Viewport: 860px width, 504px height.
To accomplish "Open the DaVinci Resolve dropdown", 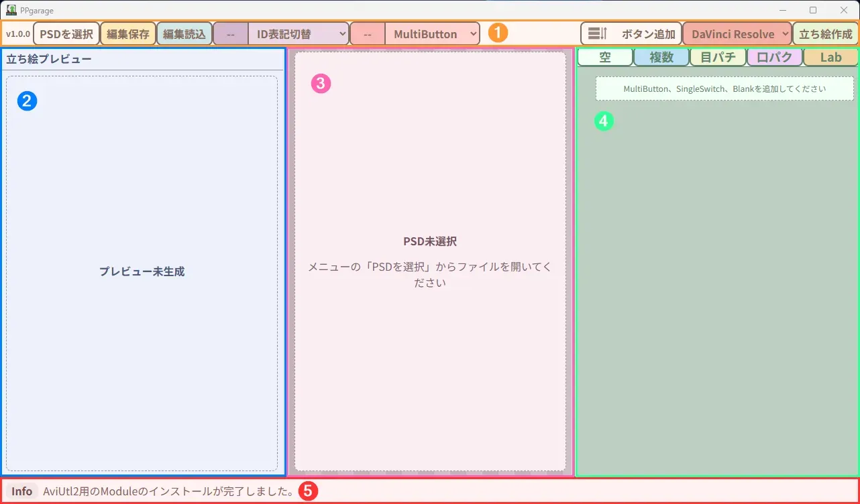I will (x=737, y=34).
